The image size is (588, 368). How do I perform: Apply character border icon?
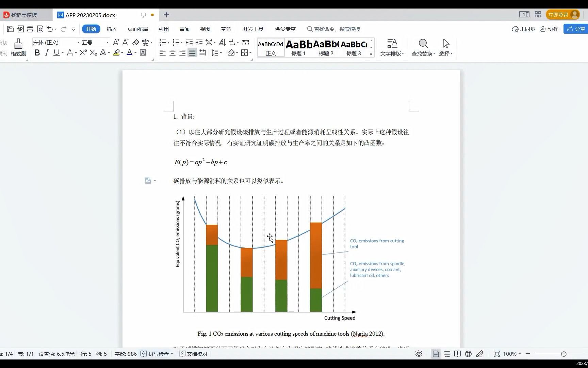click(143, 52)
